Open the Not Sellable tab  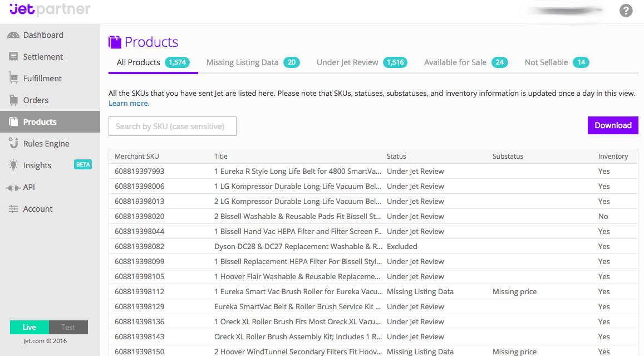click(557, 62)
